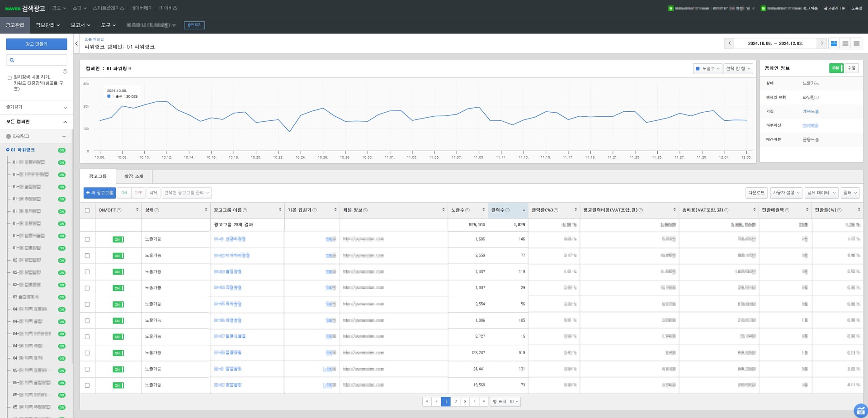Image resolution: width=868 pixels, height=418 pixels.
Task: Toggle ON switch for row with 7,437 impressions
Action: pos(118,272)
